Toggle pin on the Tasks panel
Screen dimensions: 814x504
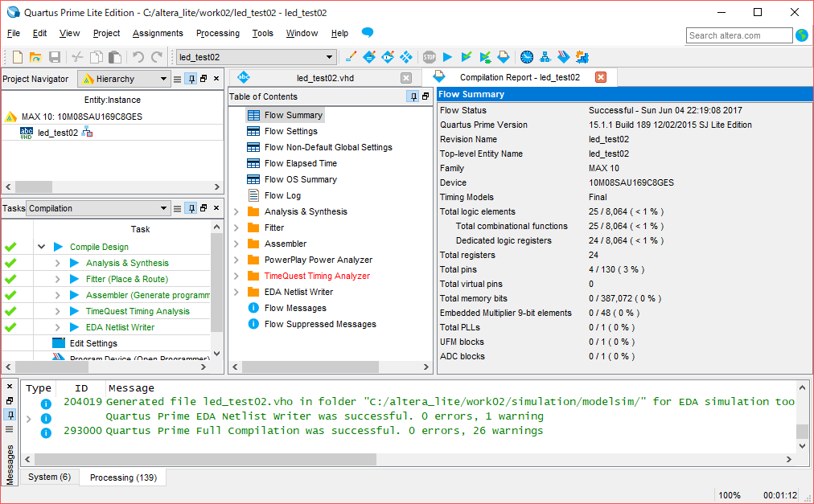(191, 208)
